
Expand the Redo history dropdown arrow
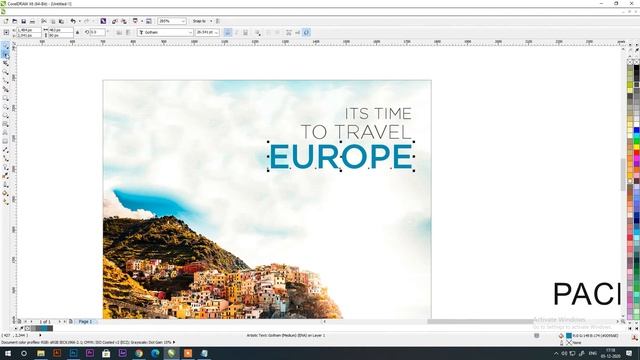point(93,21)
